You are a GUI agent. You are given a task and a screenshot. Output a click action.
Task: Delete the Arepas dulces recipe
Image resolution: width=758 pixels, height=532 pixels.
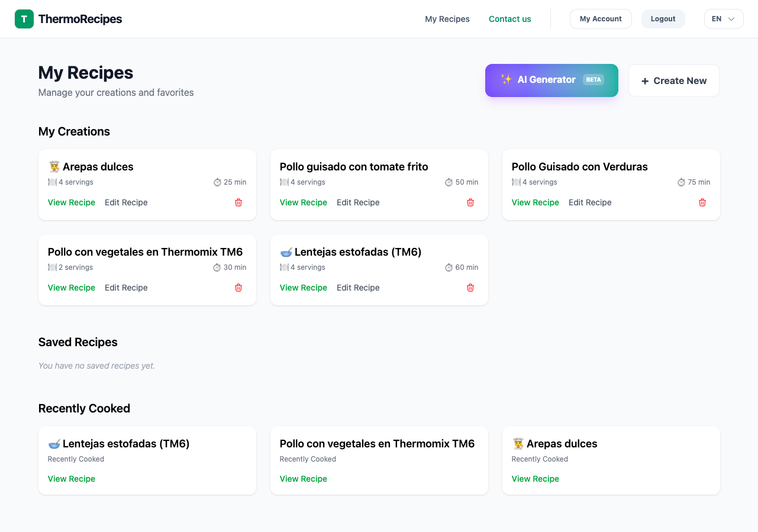click(x=238, y=202)
